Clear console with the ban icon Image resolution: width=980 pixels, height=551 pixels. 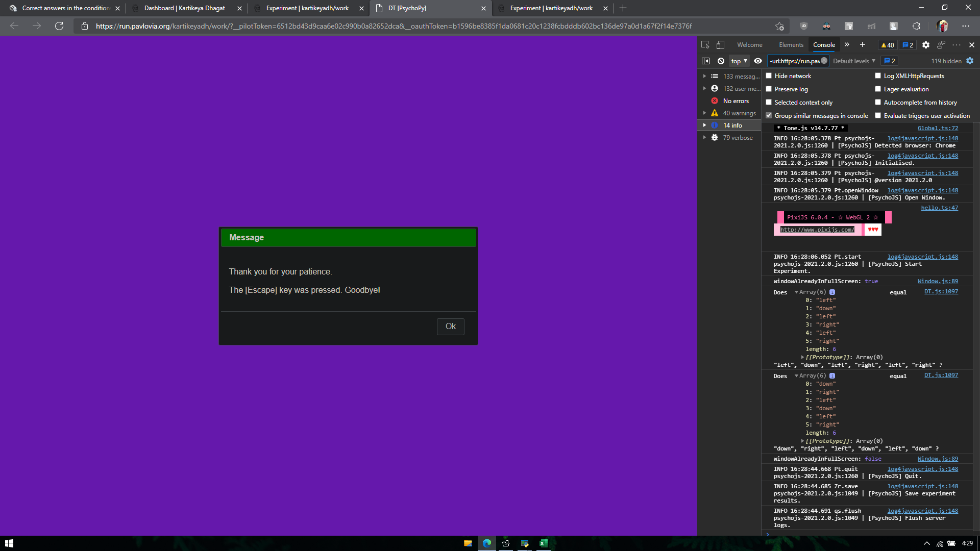721,61
